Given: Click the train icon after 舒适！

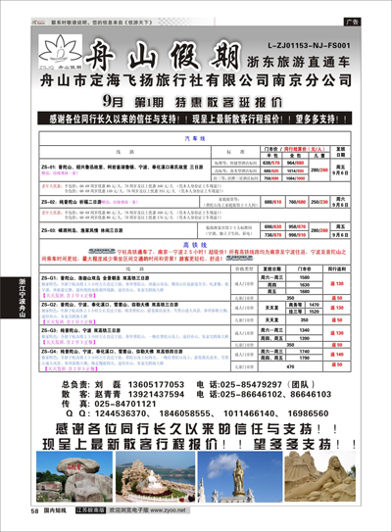Looking at the screenshot, I should click(240, 259).
